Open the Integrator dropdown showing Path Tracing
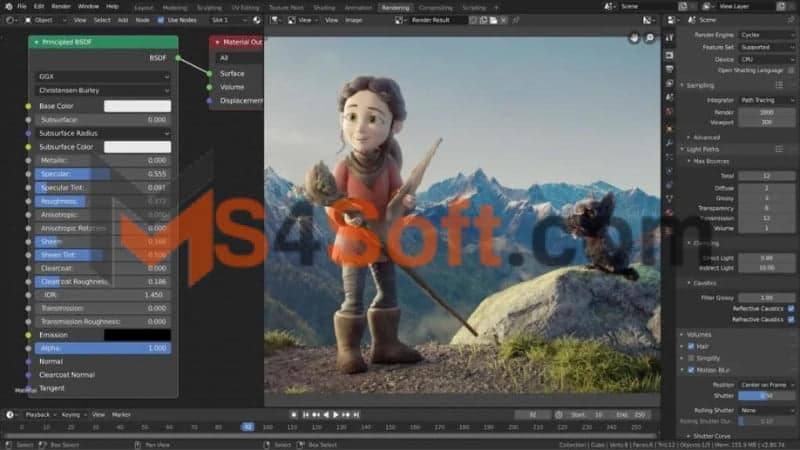Viewport: 800px width, 450px height. 767,100
